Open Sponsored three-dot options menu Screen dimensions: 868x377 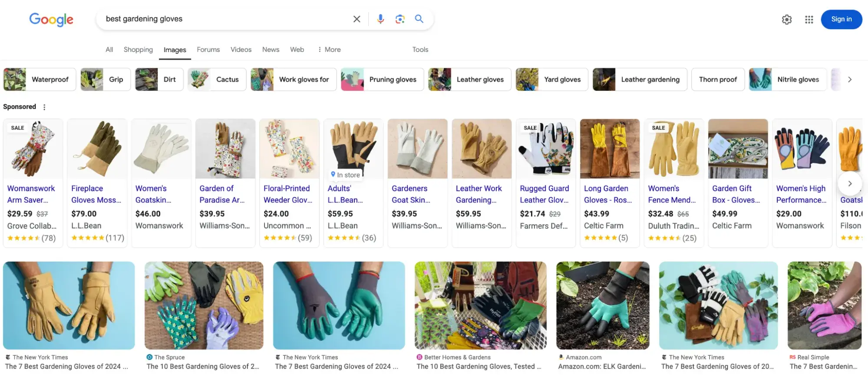44,107
